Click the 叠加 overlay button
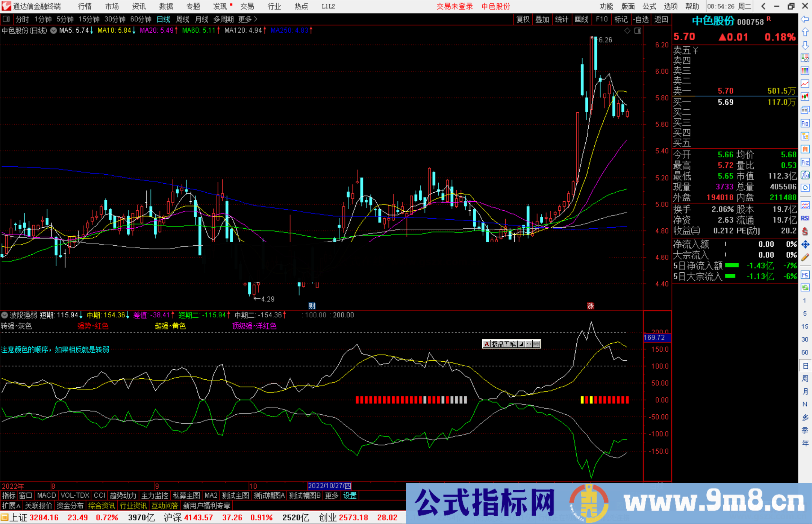Image resolution: width=812 pixels, height=524 pixels. point(542,19)
